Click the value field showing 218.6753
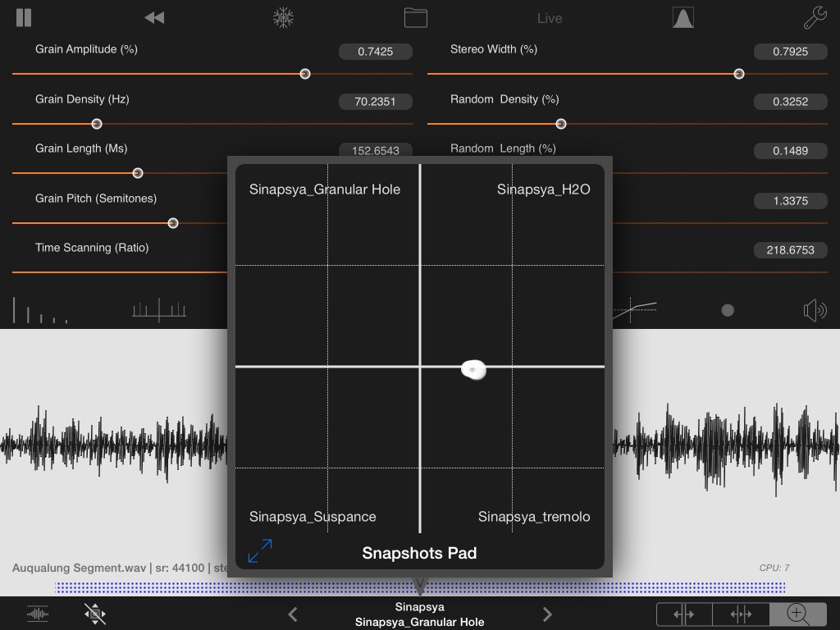Viewport: 840px width, 630px height. point(791,249)
